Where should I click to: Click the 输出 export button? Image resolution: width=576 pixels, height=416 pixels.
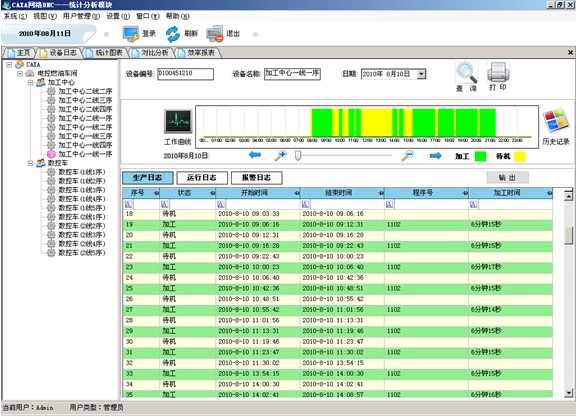pyautogui.click(x=508, y=178)
